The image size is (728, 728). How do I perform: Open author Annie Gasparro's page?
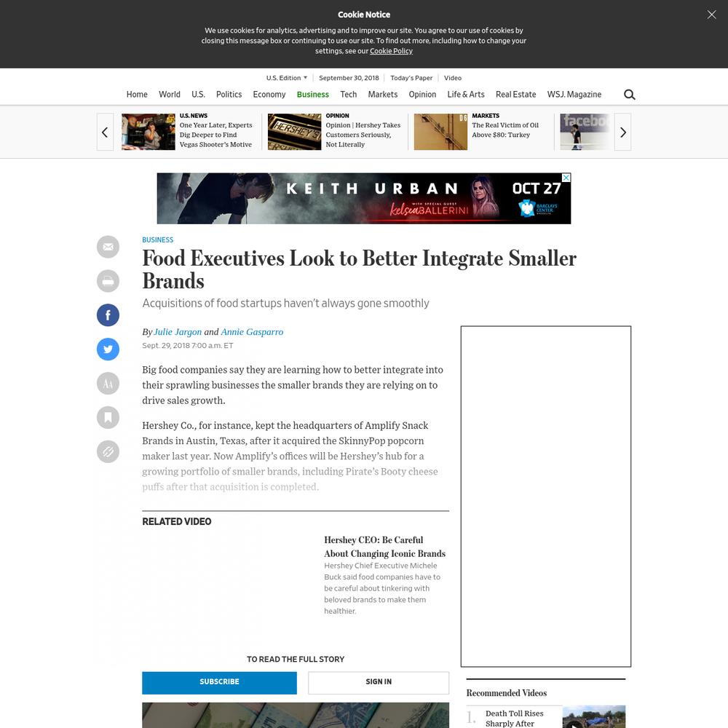(x=252, y=332)
